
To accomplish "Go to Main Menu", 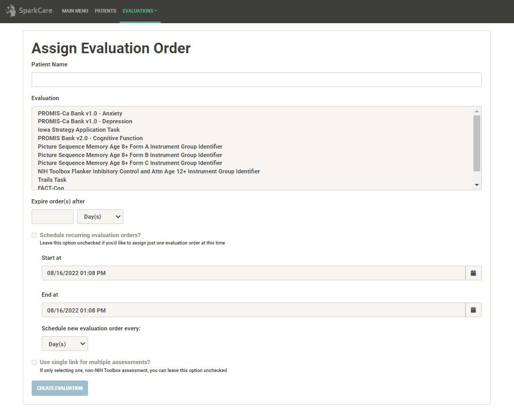I will click(75, 11).
